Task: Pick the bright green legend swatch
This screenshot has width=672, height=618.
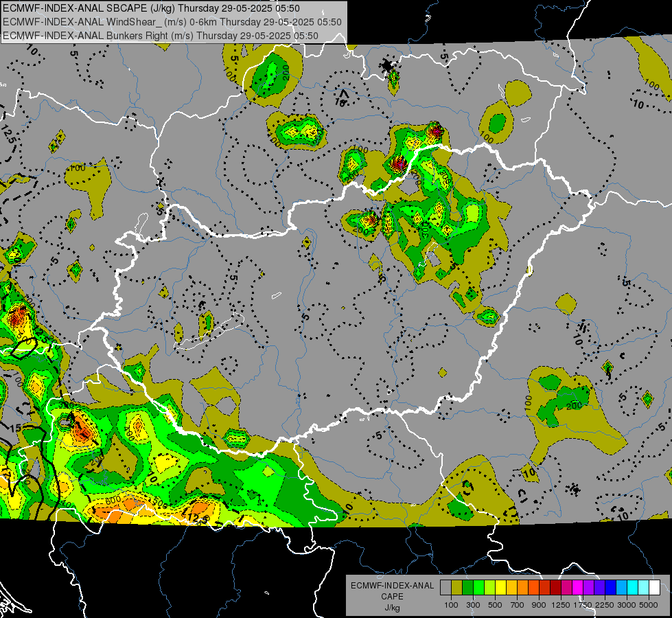Action: coord(478,588)
